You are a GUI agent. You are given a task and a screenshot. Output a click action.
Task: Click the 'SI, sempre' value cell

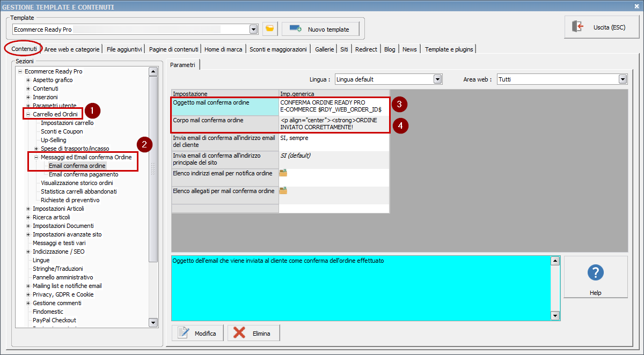pyautogui.click(x=334, y=142)
